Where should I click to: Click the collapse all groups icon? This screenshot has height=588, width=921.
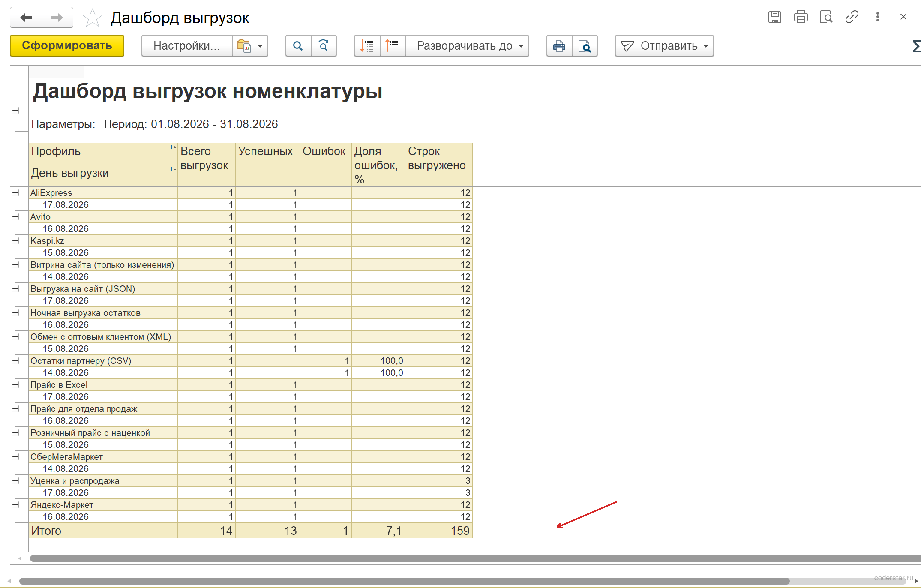click(393, 46)
